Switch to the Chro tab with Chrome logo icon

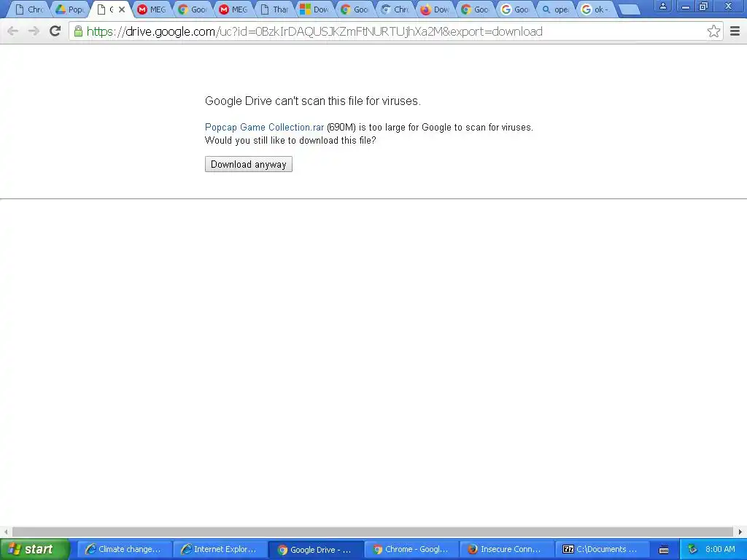click(395, 9)
